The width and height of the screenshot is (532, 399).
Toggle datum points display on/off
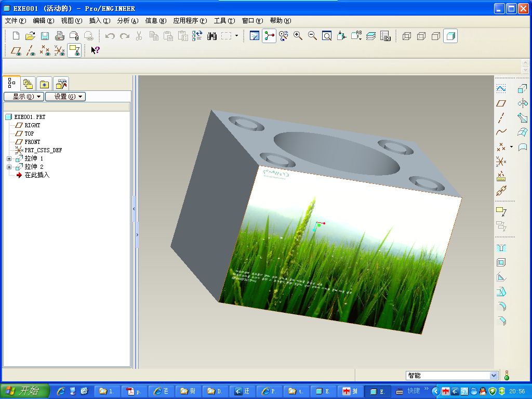coord(45,50)
